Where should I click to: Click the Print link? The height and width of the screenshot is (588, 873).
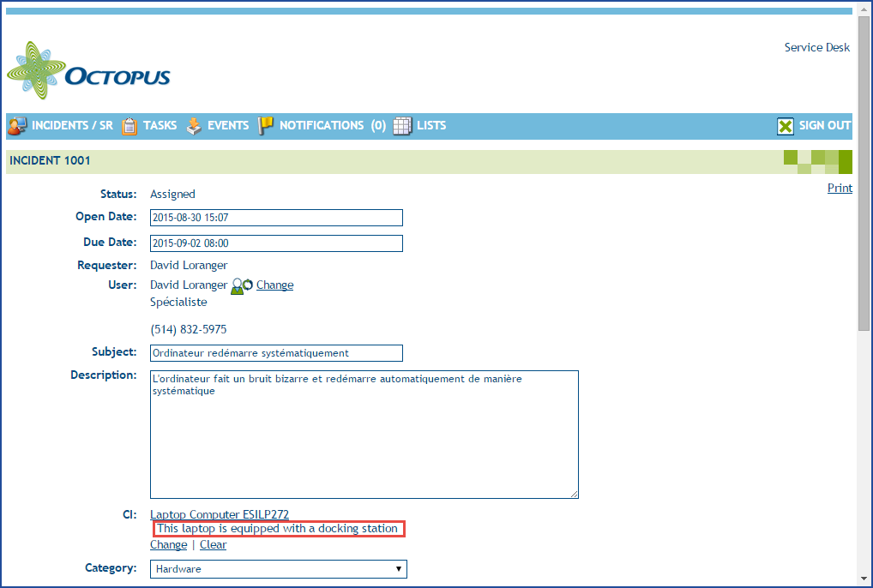tap(840, 188)
